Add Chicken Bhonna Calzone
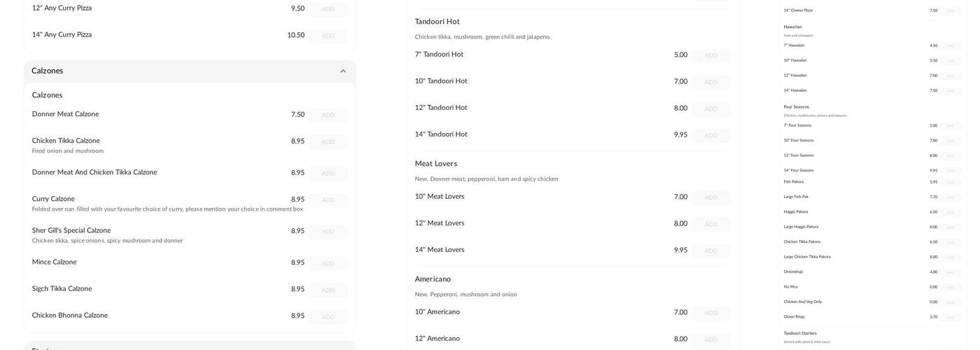980x350 pixels. (x=328, y=316)
